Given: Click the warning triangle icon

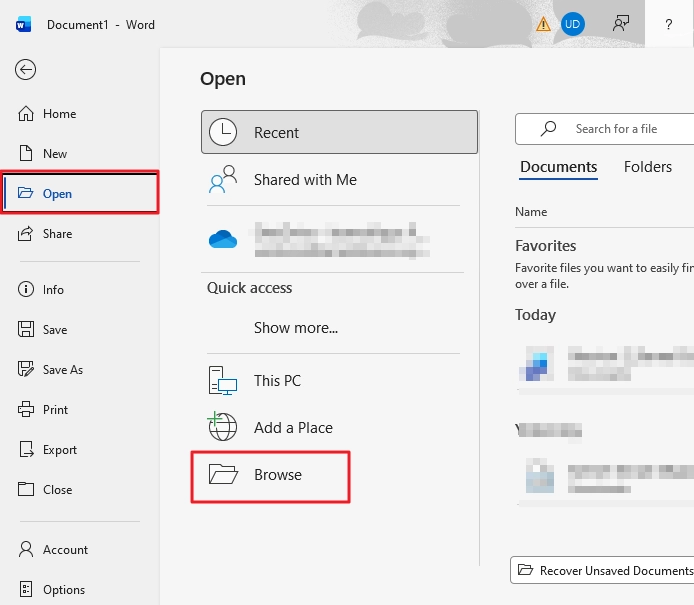Looking at the screenshot, I should (543, 24).
